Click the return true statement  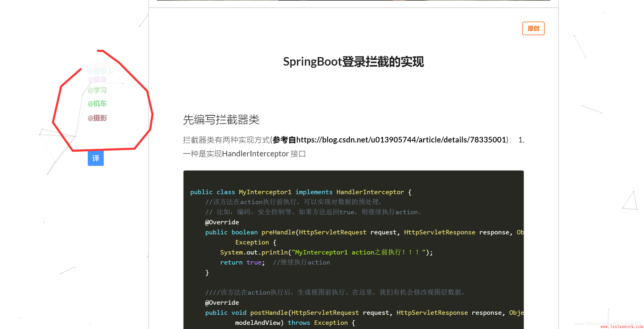click(x=242, y=262)
